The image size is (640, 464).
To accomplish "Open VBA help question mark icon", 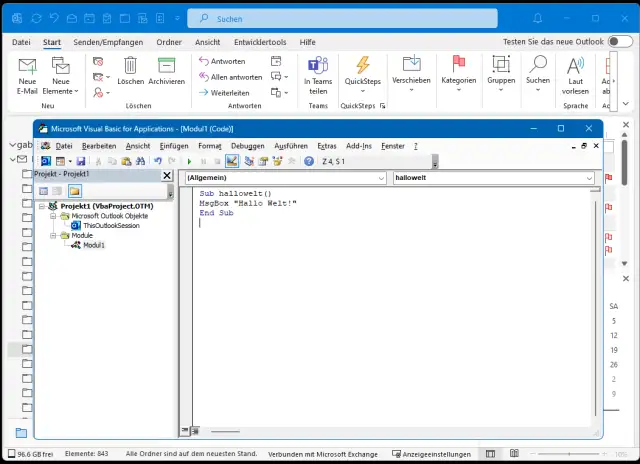I will 309,161.
